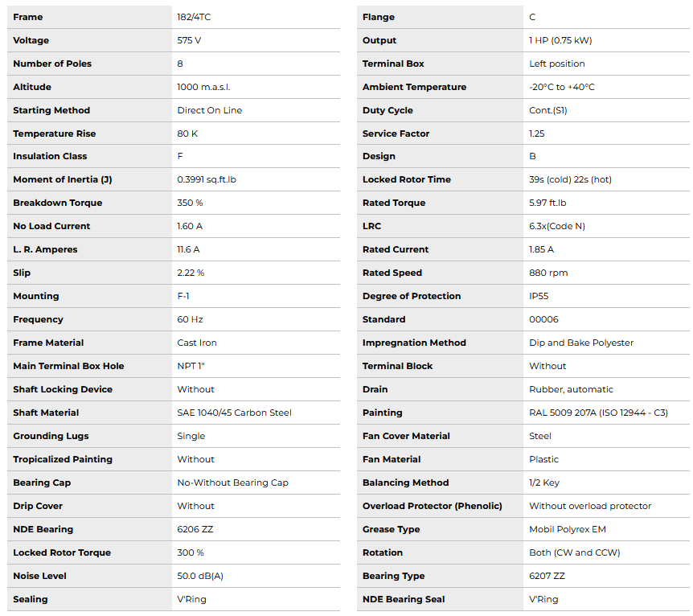This screenshot has width=693, height=616.
Task: Select the Overload Protector (Phenolic) label
Action: [x=432, y=506]
